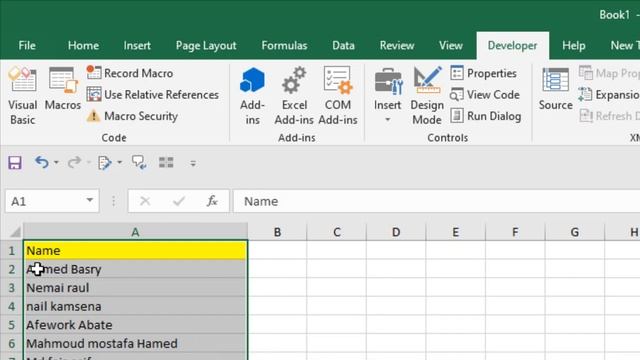The height and width of the screenshot is (360, 640).
Task: Select column F header
Action: coord(515,232)
